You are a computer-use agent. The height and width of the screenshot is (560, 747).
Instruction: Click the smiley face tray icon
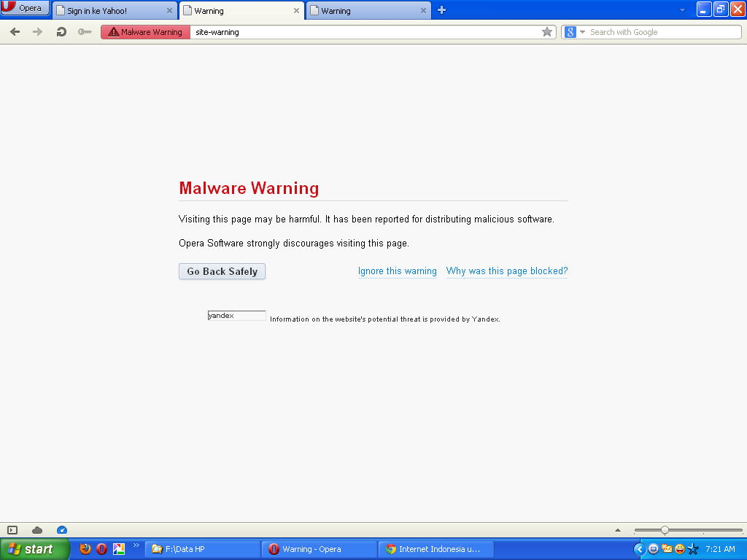[x=680, y=549]
